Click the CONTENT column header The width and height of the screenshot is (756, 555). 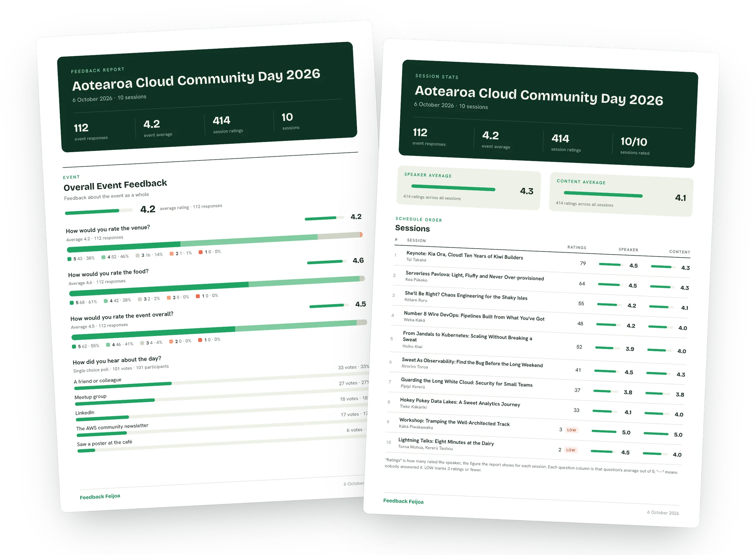point(680,252)
